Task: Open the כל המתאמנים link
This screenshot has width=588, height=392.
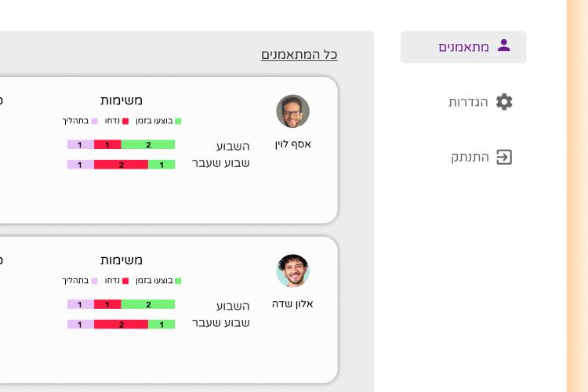Action: click(x=299, y=55)
